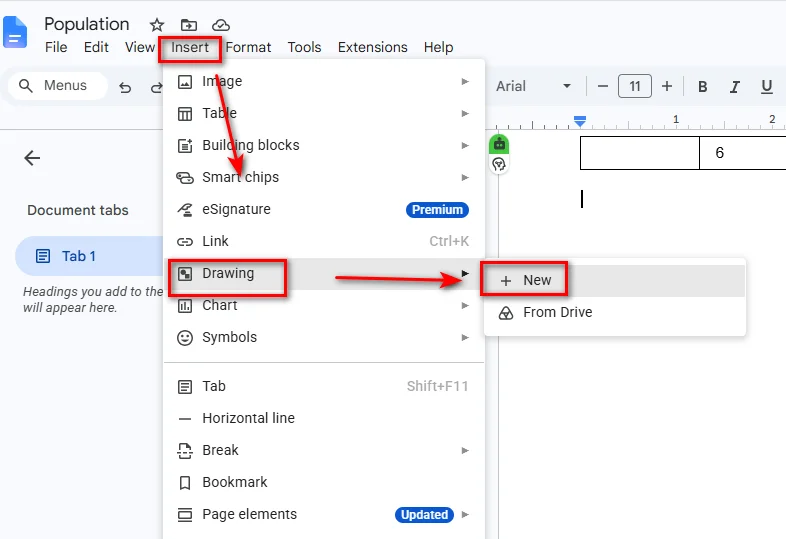The width and height of the screenshot is (786, 539).
Task: Decrease font size with minus button
Action: tap(603, 86)
